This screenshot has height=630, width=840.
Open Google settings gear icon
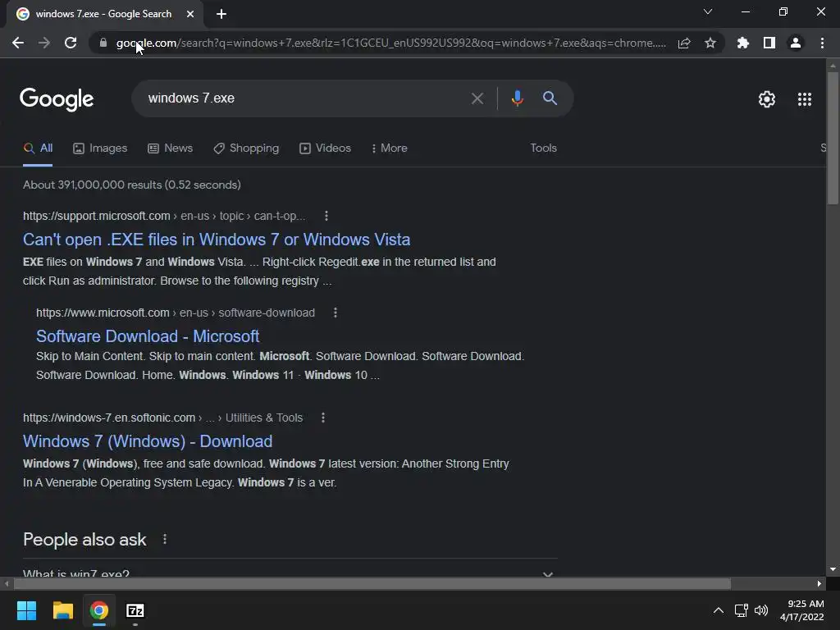[767, 99]
